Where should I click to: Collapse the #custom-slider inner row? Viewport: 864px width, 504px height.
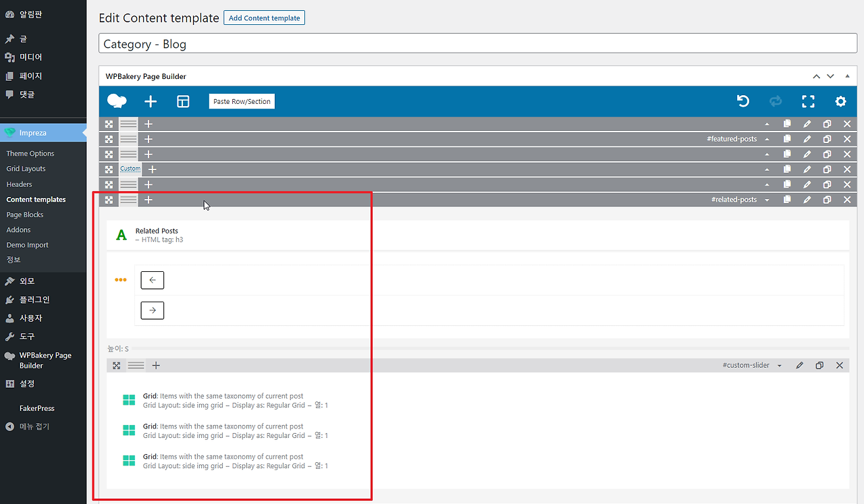click(780, 365)
